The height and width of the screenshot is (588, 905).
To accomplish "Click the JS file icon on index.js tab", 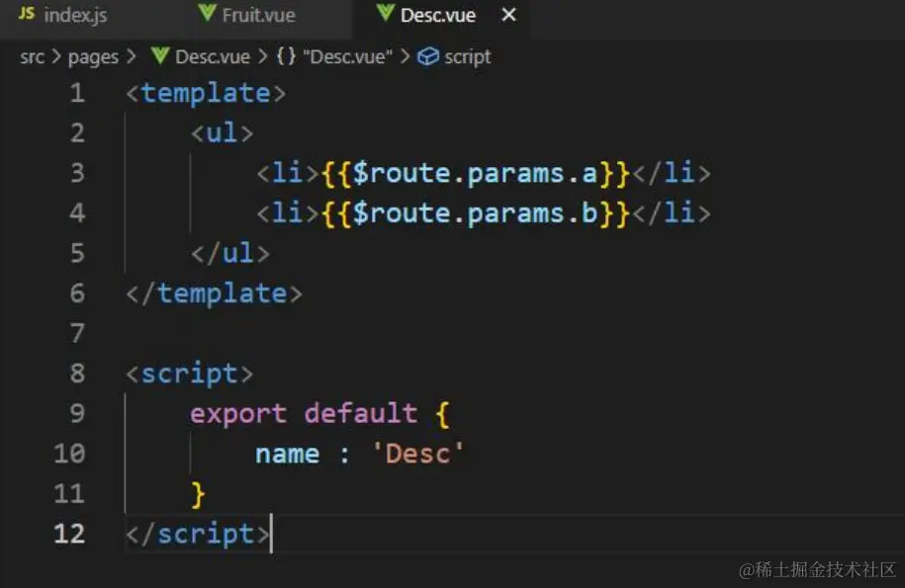I will tap(27, 13).
